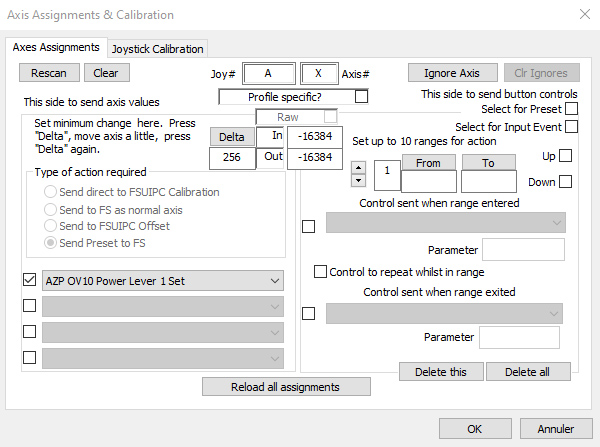600x447 pixels.
Task: Toggle the Up direction checkbox
Action: pos(566,156)
